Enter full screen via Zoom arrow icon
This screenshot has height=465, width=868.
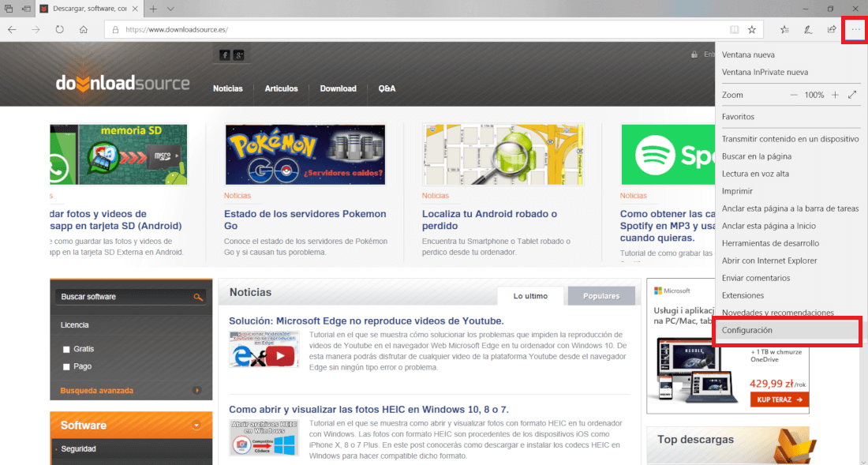pyautogui.click(x=852, y=96)
